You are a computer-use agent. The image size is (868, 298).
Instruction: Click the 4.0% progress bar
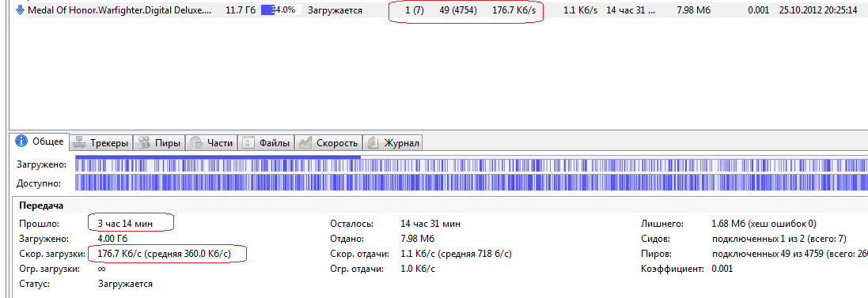click(x=281, y=10)
